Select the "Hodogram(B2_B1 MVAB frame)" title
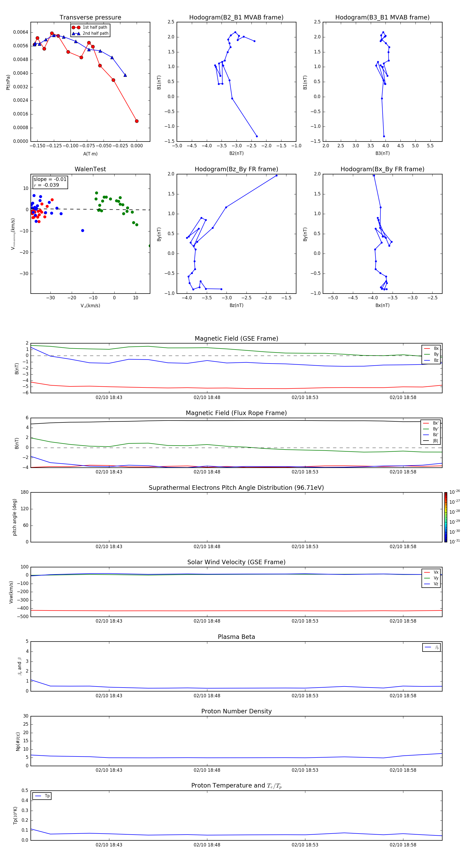473x868 pixels. pyautogui.click(x=236, y=17)
